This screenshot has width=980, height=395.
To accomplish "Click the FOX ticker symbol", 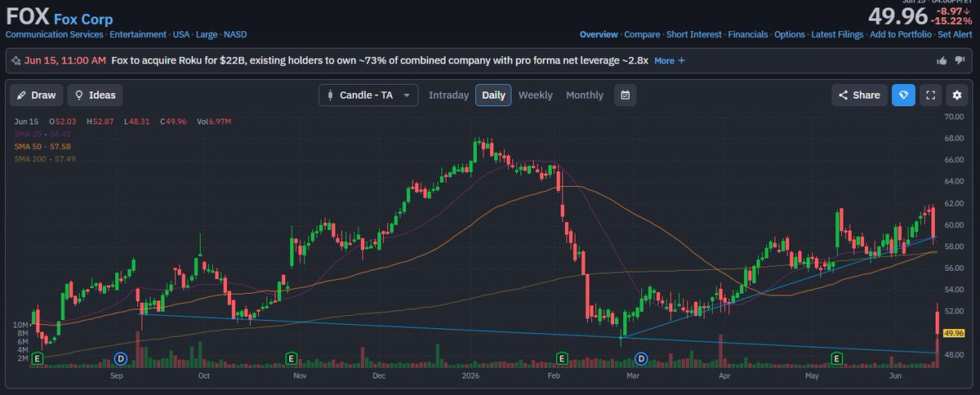I will click(x=27, y=17).
